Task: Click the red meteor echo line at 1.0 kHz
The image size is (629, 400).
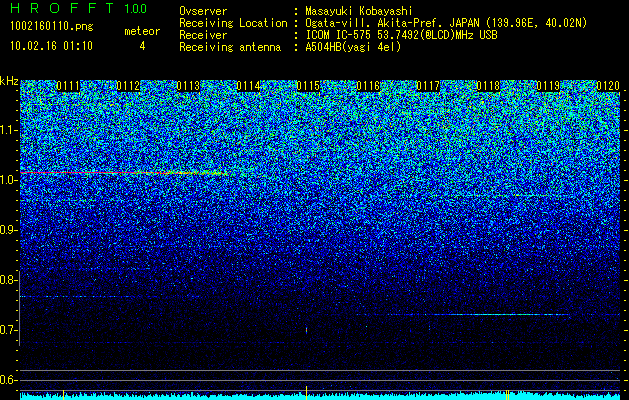Action: [124, 173]
